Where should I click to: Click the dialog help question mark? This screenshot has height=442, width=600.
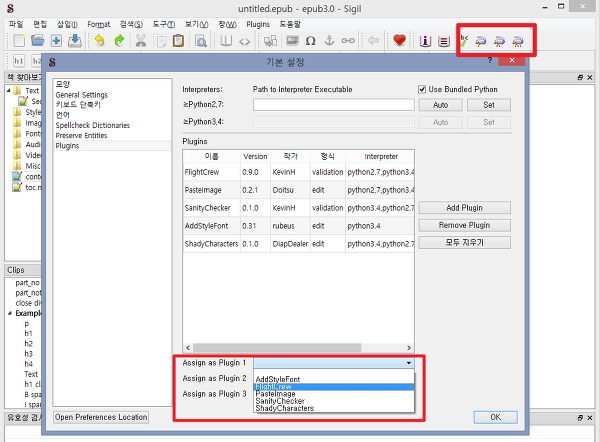click(x=490, y=60)
